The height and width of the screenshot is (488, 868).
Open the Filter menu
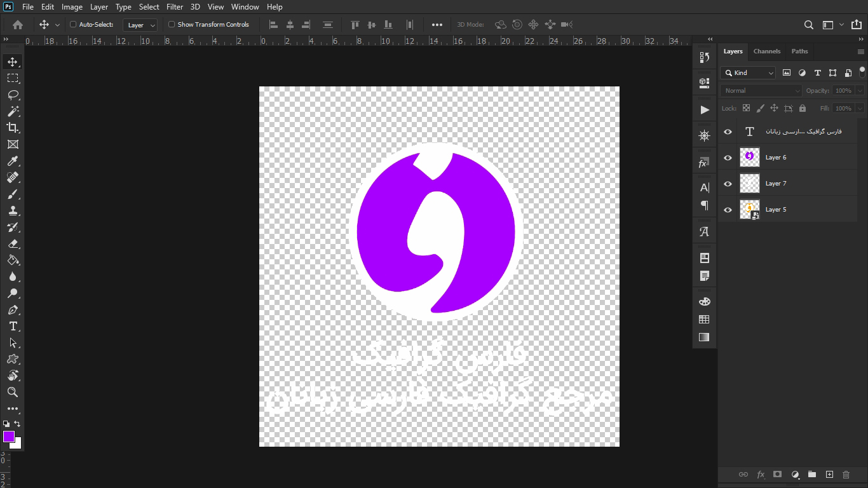coord(175,7)
